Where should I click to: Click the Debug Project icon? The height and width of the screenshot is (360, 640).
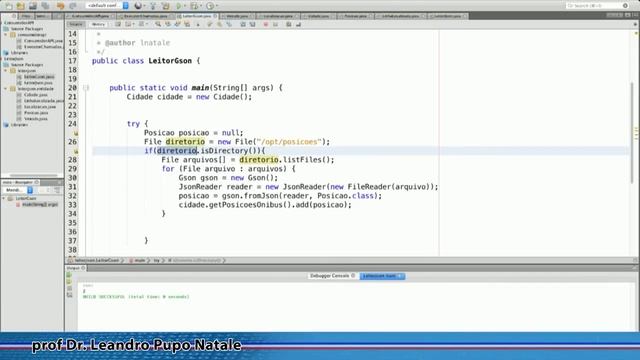195,6
